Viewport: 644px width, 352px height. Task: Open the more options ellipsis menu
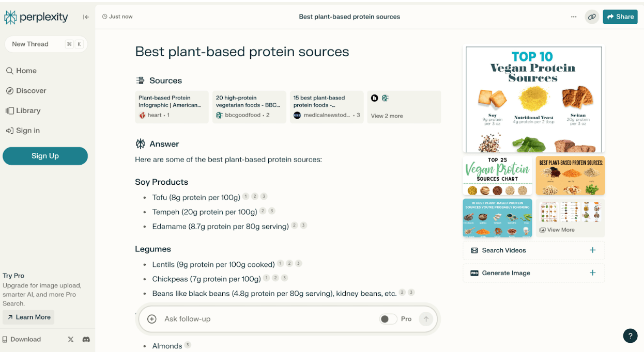tap(574, 17)
